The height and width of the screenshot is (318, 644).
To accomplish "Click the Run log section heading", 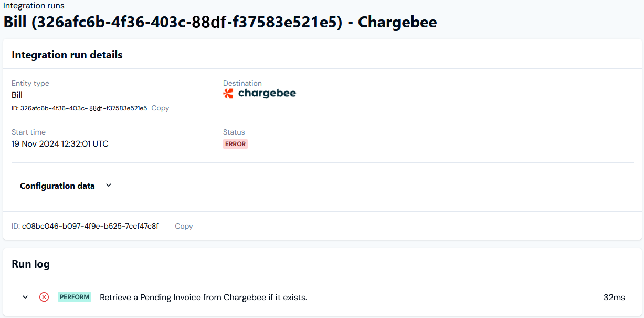I will (x=31, y=264).
